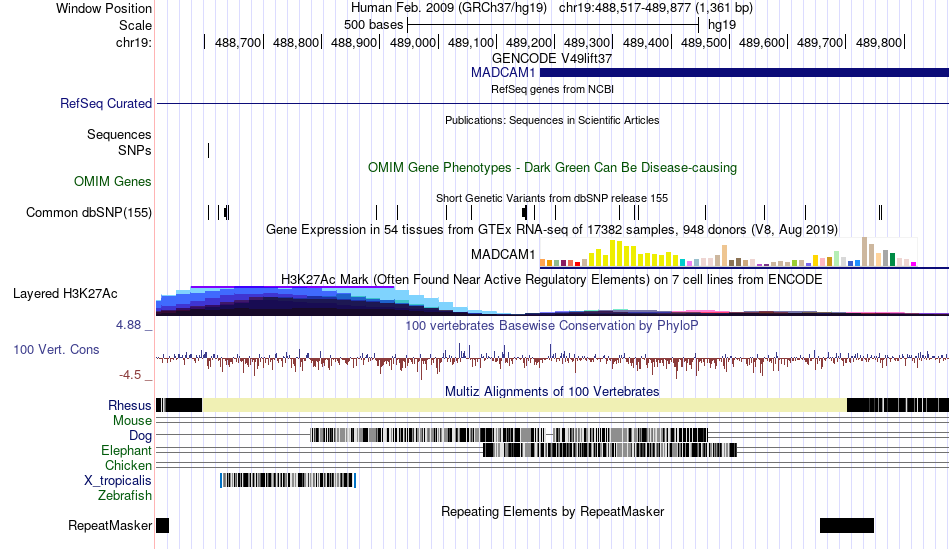Click the hg19 label beside the scale bar
Viewport: 950px width, 549px height.
(x=722, y=25)
